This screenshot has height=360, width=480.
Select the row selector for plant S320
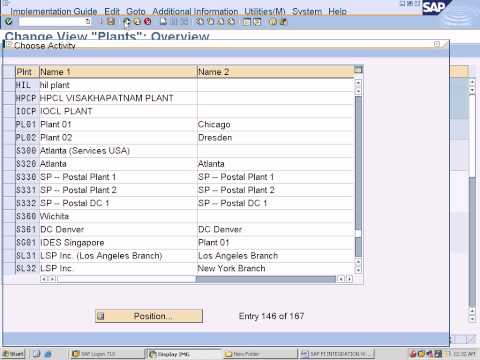coord(9,164)
